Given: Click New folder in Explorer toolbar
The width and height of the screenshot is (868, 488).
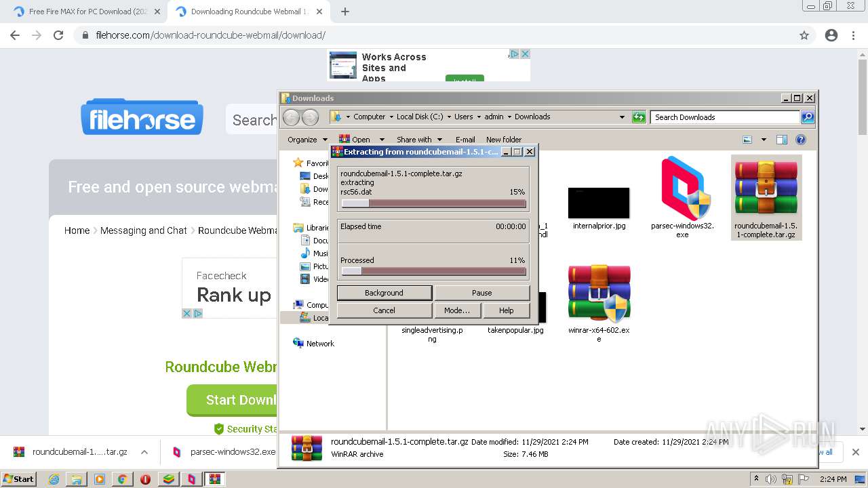Looking at the screenshot, I should pos(504,140).
